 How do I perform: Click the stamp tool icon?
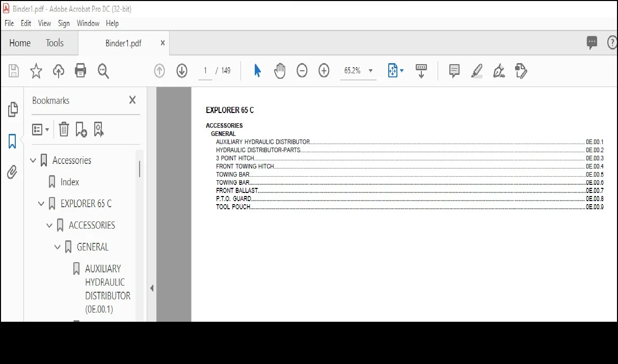click(x=521, y=71)
